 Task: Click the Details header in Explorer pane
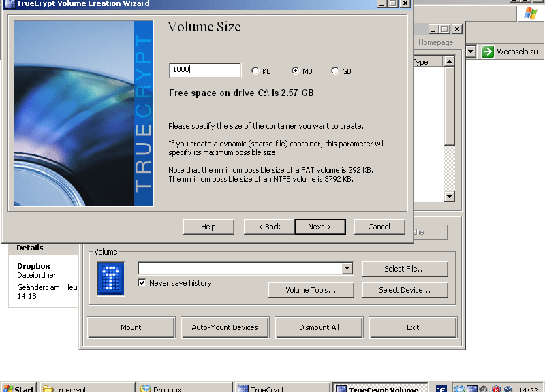(x=30, y=248)
